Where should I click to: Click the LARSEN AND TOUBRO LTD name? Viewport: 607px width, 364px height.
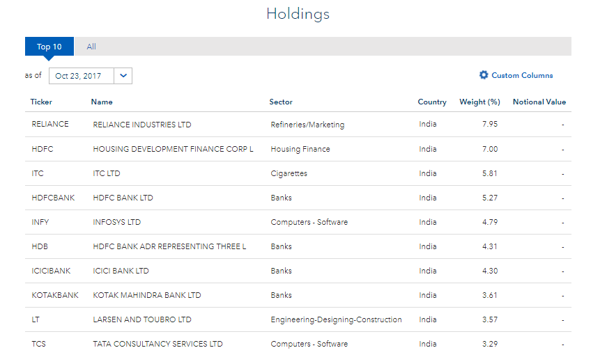pyautogui.click(x=141, y=319)
